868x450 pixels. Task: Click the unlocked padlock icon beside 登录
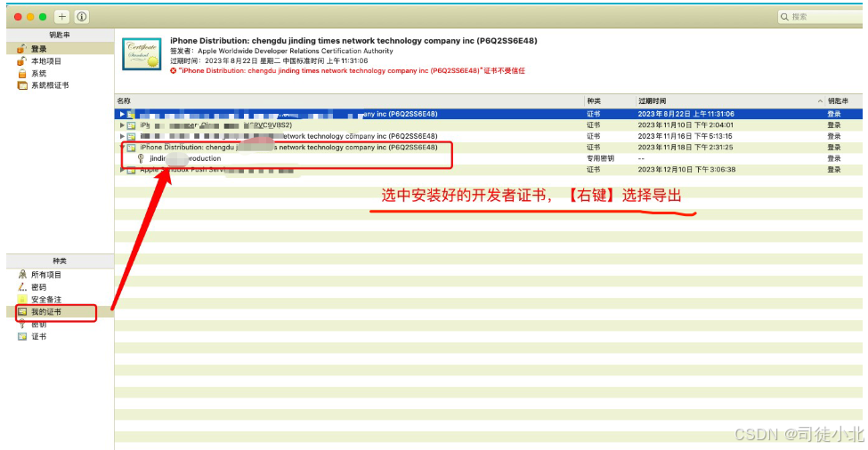click(x=21, y=49)
